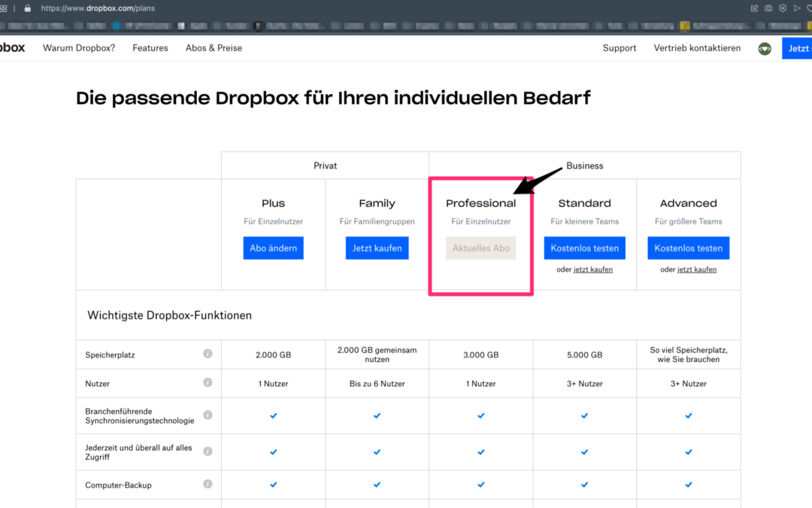Show info icon for Computer-Backup
Image resolution: width=812 pixels, height=508 pixels.
coord(208,484)
